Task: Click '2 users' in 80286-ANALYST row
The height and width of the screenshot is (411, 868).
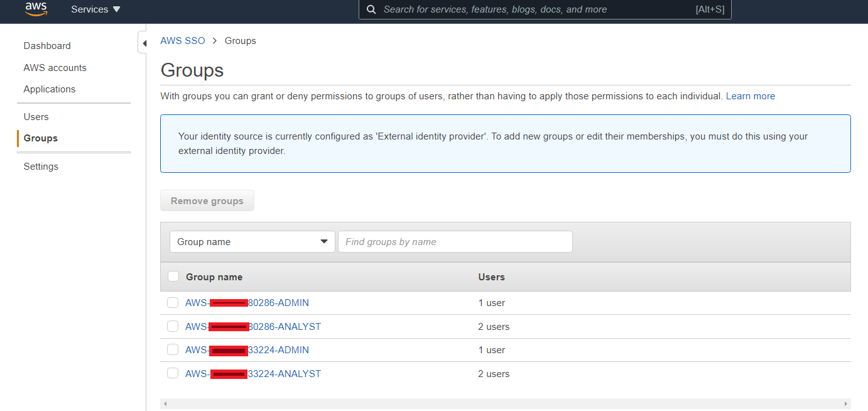Action: tap(494, 327)
